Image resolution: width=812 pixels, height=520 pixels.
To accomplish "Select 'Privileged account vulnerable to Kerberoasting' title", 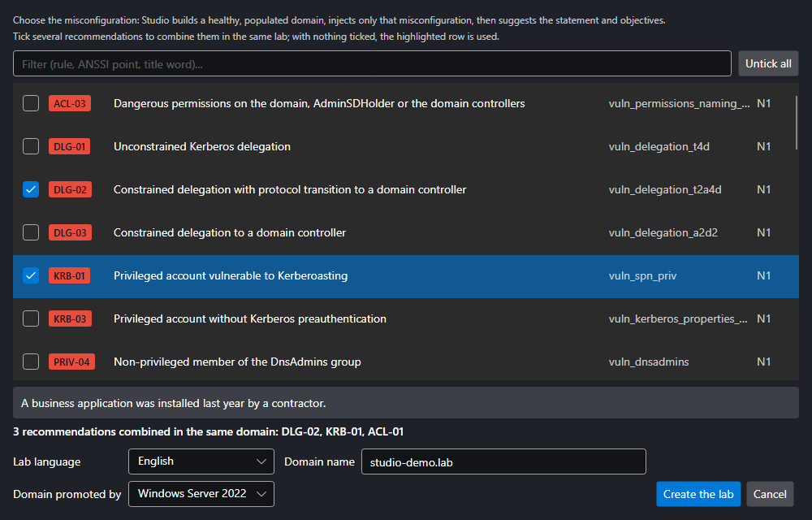I will coord(231,275).
